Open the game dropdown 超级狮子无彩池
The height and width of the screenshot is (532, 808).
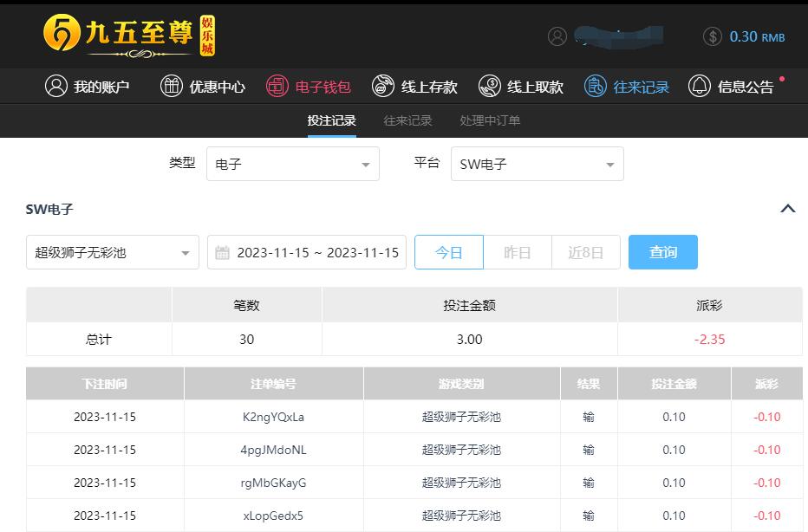coord(113,252)
